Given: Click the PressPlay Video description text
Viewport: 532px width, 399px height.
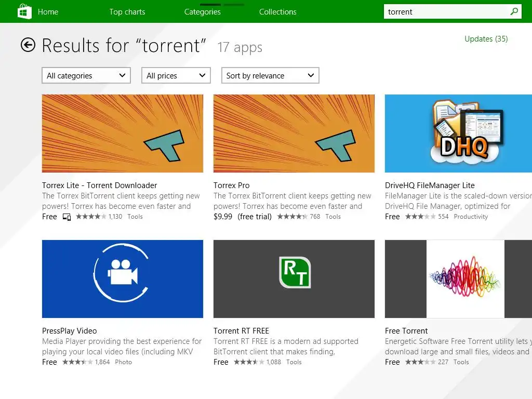Looking at the screenshot, I should (x=122, y=347).
